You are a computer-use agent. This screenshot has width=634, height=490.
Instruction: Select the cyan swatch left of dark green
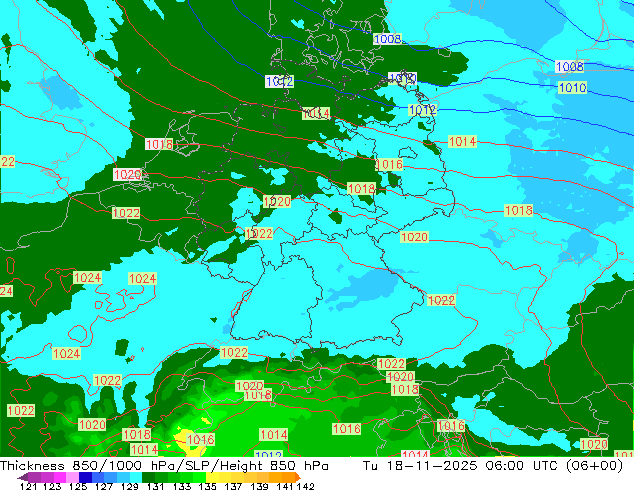click(135, 477)
